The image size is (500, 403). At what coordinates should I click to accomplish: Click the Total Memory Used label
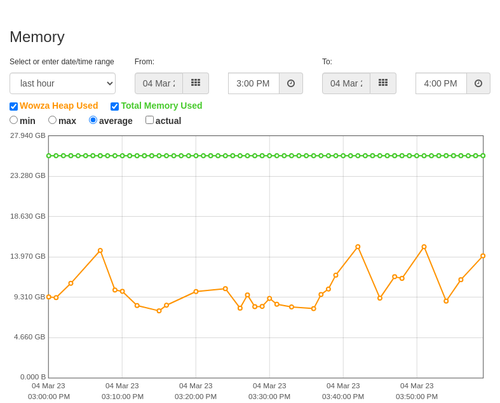[x=161, y=106]
